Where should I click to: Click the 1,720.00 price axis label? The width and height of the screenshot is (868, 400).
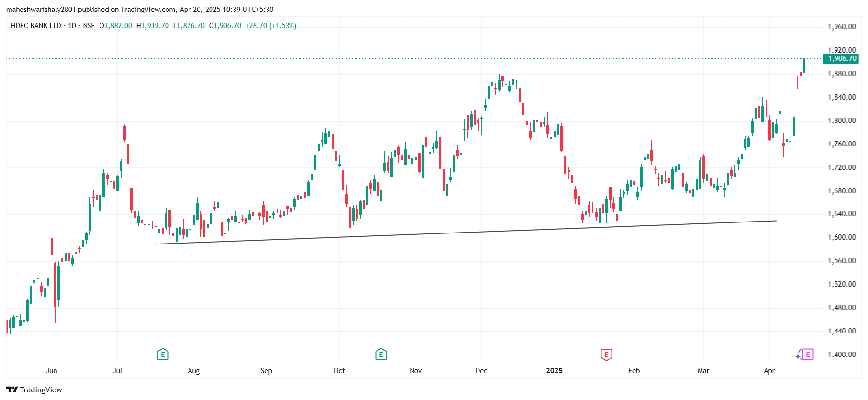pyautogui.click(x=842, y=167)
